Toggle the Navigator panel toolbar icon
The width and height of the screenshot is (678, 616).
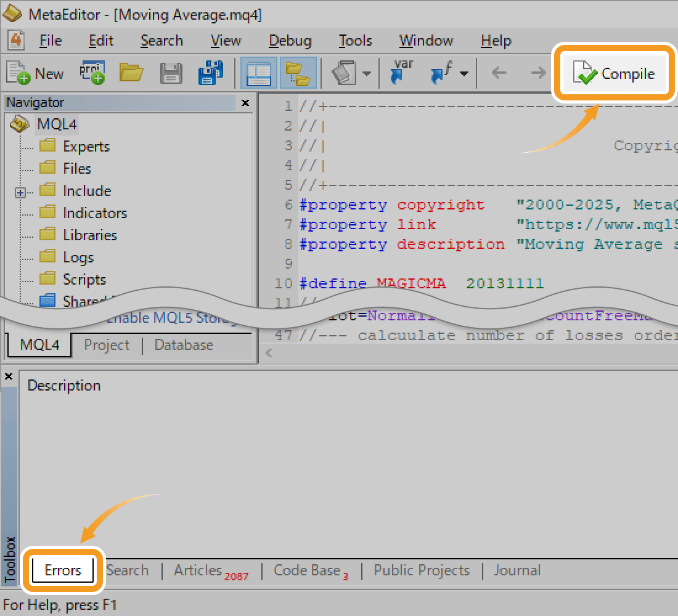click(x=258, y=73)
